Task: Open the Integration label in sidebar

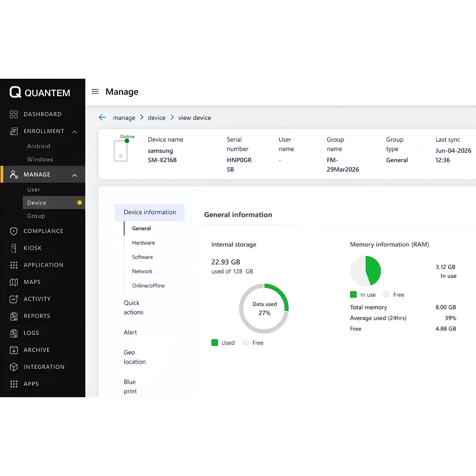Action: [44, 367]
